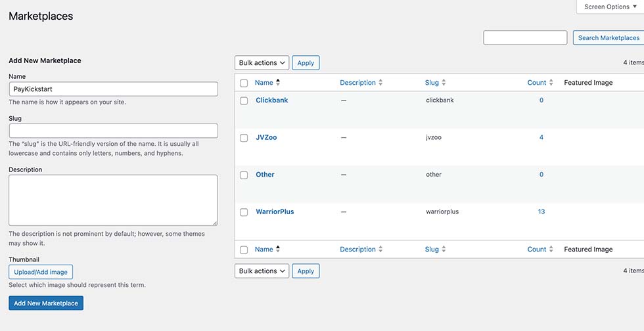Click the bottom Apply button
The image size is (644, 331).
[x=306, y=271]
